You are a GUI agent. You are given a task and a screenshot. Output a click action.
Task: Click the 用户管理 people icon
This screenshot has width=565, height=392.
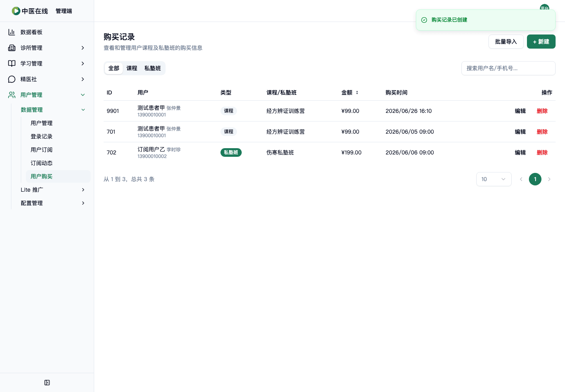point(12,95)
